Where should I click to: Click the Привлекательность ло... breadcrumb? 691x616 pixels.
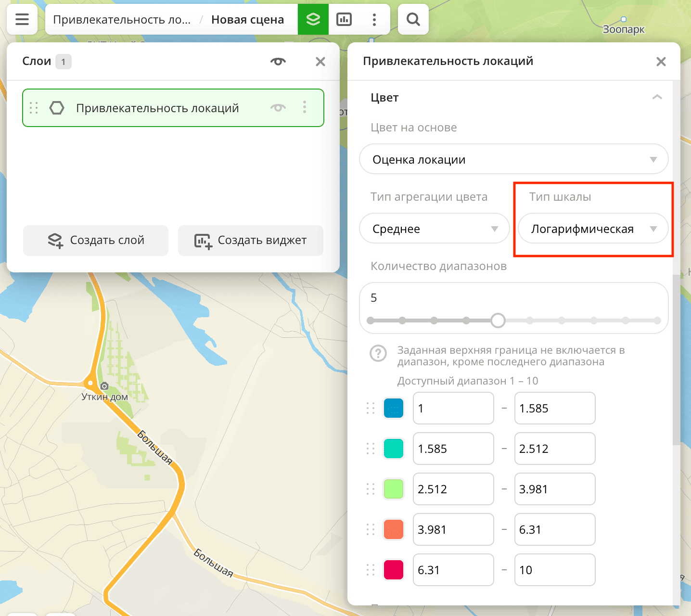coord(122,20)
